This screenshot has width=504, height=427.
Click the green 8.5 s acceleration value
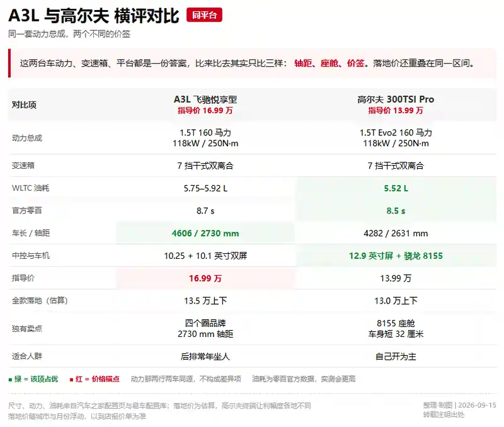point(396,211)
